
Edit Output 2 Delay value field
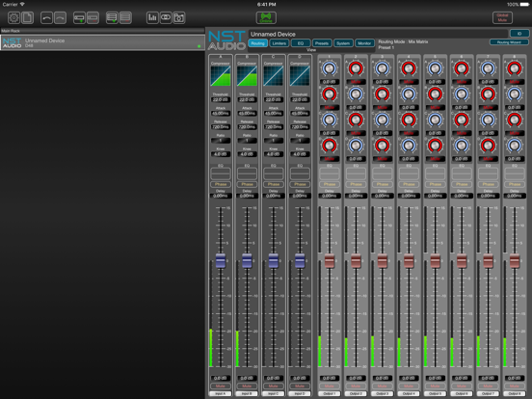click(x=356, y=196)
